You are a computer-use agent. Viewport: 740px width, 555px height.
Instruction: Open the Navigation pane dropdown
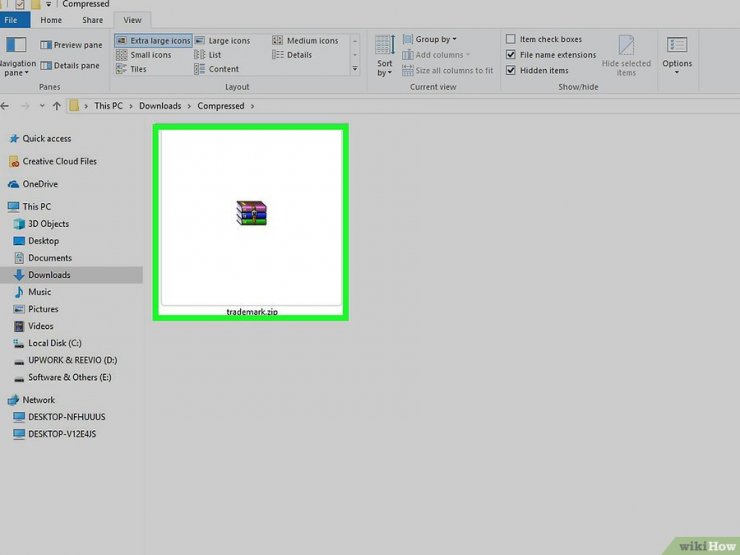coord(16,56)
